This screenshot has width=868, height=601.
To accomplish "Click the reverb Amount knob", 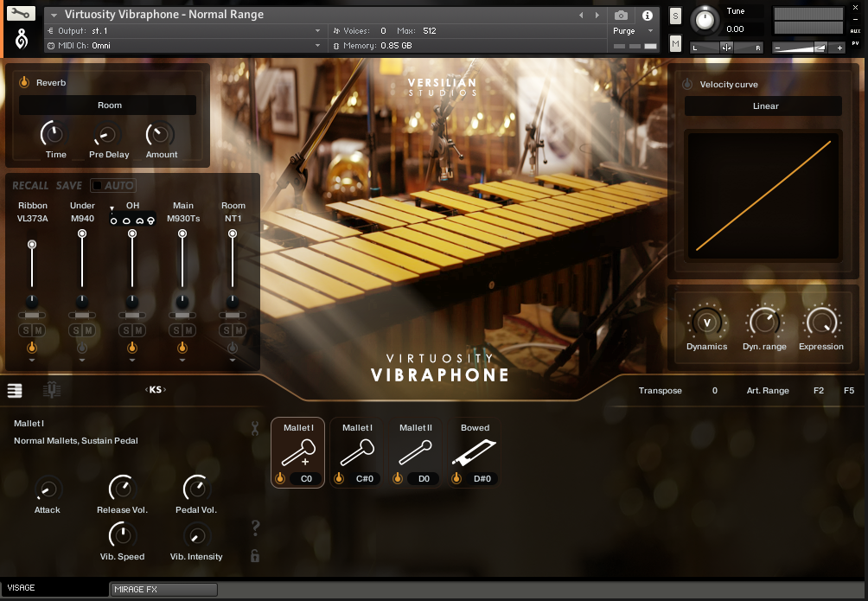I will pos(159,134).
